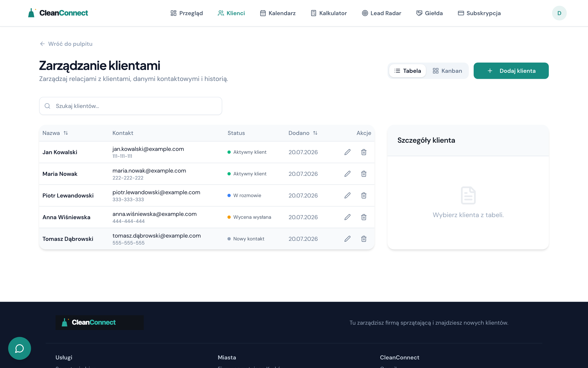
Task: Select the Maria Nowak row name
Action: tap(60, 174)
